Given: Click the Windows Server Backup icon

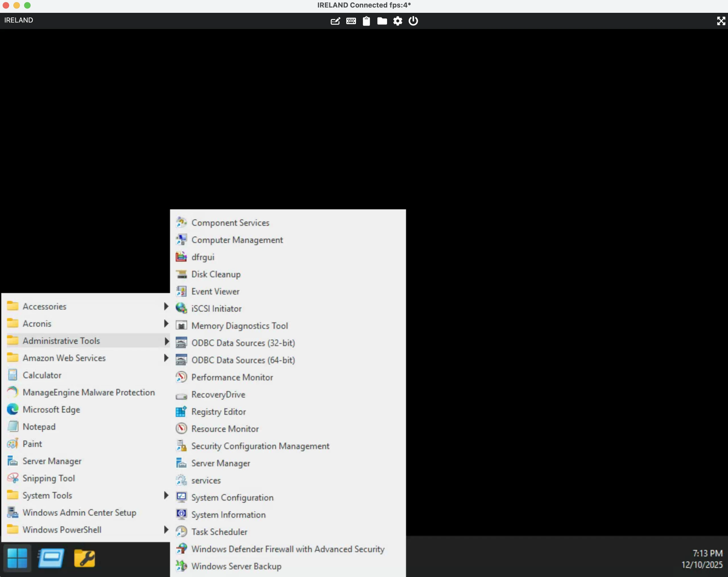Looking at the screenshot, I should [181, 566].
